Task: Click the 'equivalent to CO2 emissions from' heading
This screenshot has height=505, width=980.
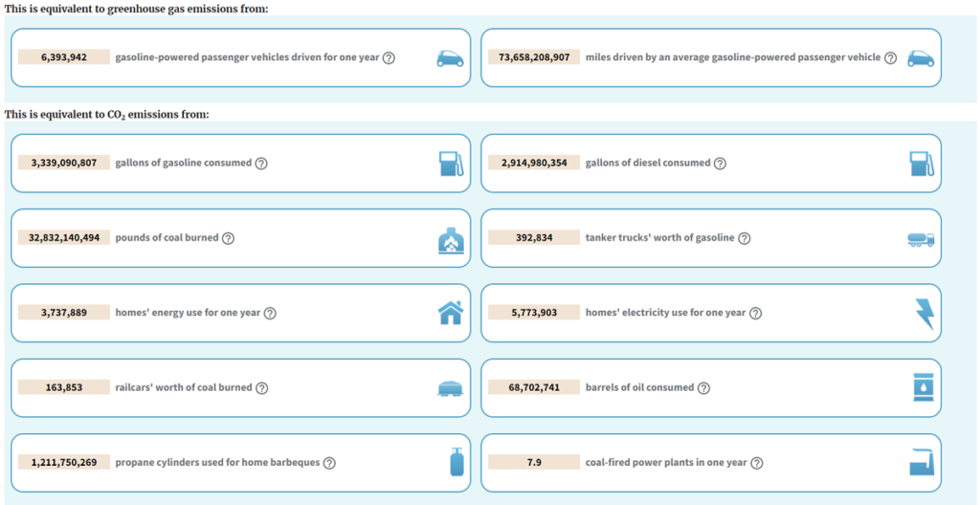Action: coord(107,115)
